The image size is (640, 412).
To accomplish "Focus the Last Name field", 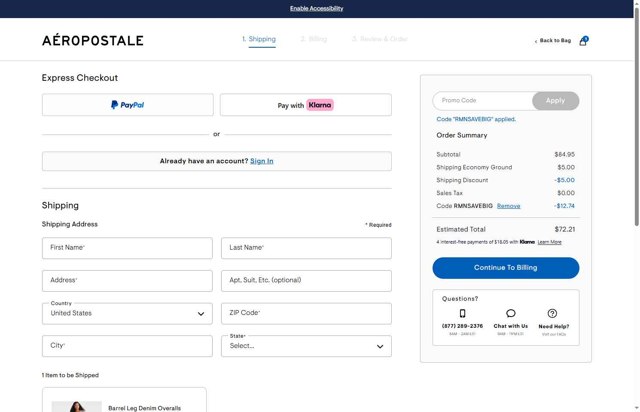I will tap(306, 248).
